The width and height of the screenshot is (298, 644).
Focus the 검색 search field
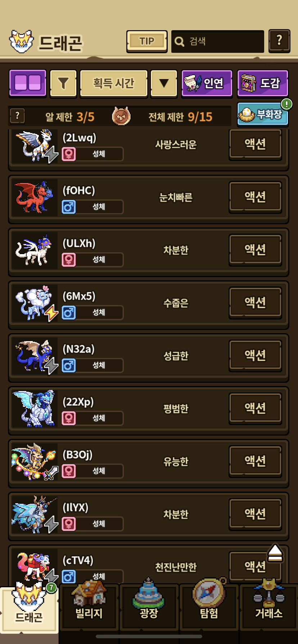[x=218, y=41]
